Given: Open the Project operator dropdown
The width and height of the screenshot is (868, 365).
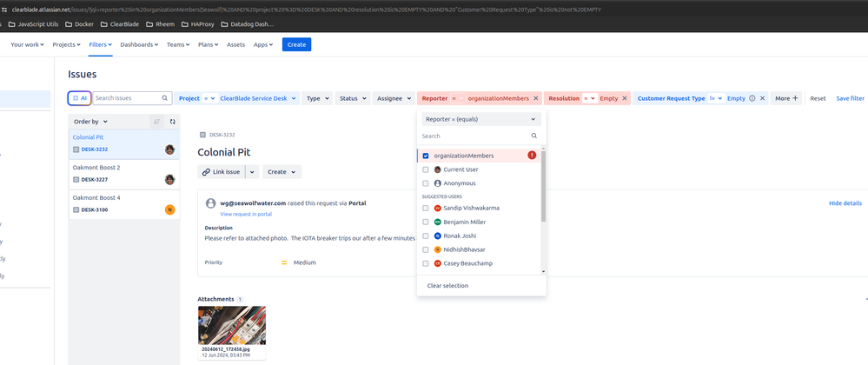Looking at the screenshot, I should coord(209,98).
